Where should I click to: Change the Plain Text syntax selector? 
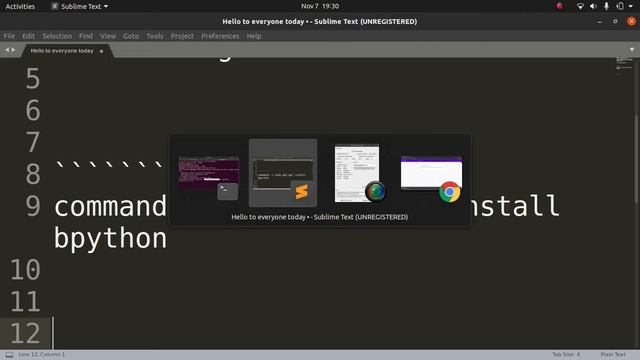point(613,354)
